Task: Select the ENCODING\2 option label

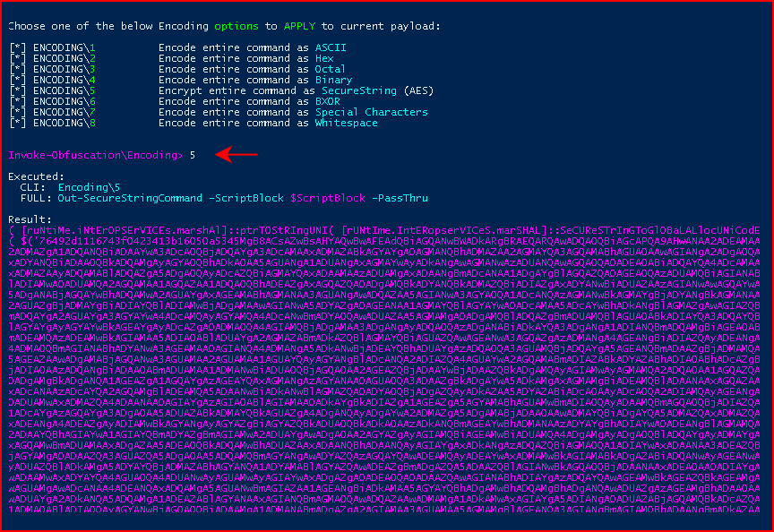Action: point(64,59)
